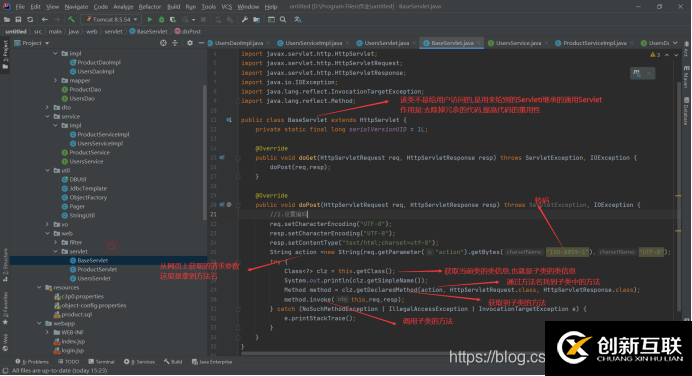Image resolution: width=692 pixels, height=376 pixels.
Task: Click Project panel Collapse All icon
Action: (x=175, y=43)
